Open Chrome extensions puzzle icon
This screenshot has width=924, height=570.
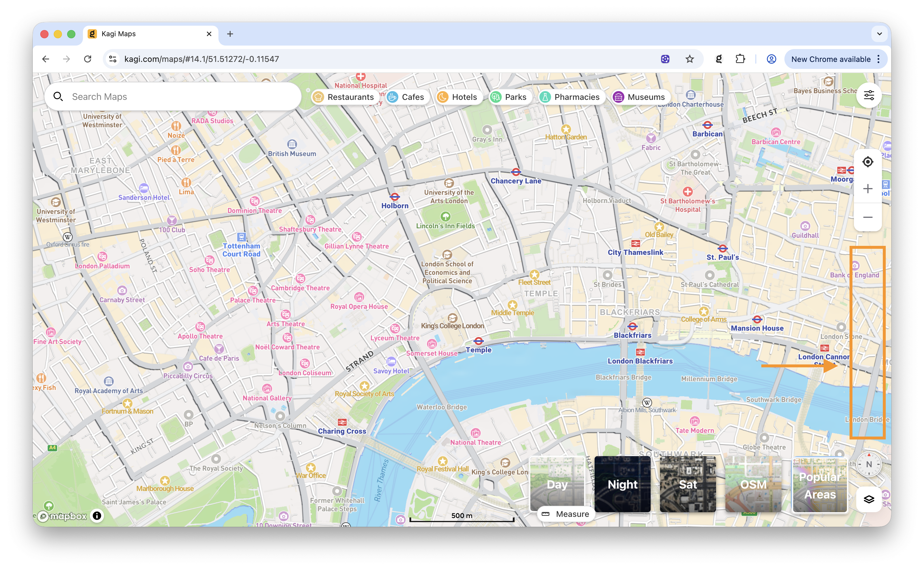tap(740, 59)
